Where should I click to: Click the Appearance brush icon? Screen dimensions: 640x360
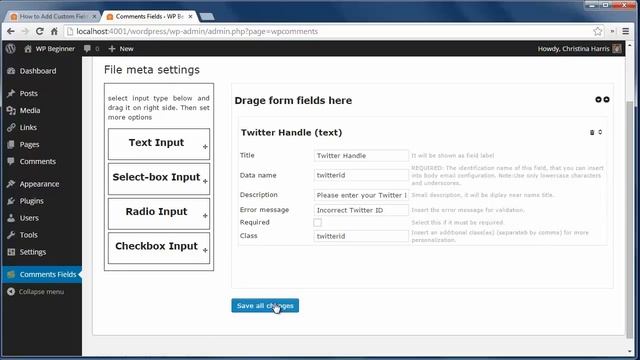click(x=11, y=184)
